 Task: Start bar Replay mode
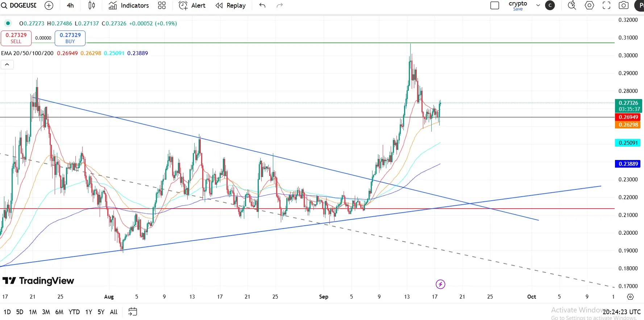tap(230, 5)
